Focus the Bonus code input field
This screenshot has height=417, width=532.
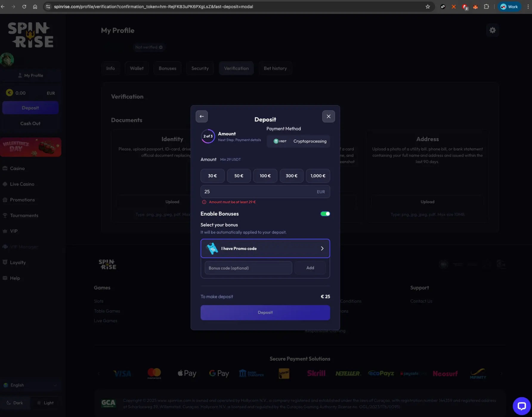click(248, 268)
